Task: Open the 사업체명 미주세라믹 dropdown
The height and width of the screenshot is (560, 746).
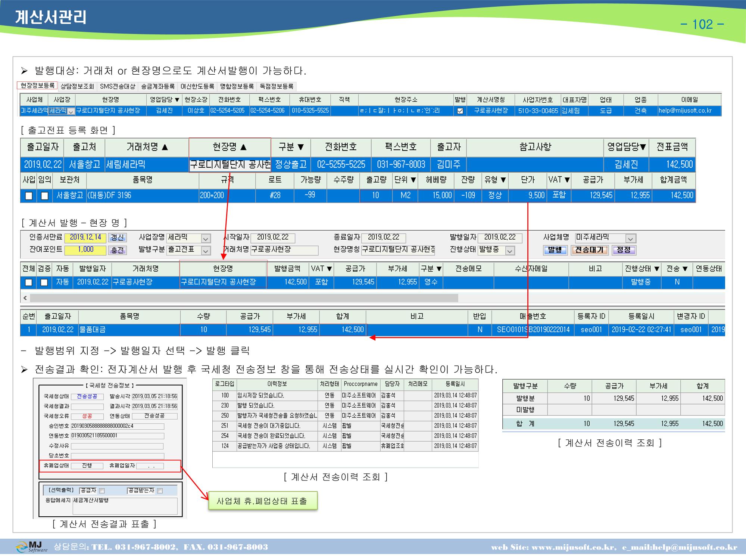Action: tap(630, 238)
